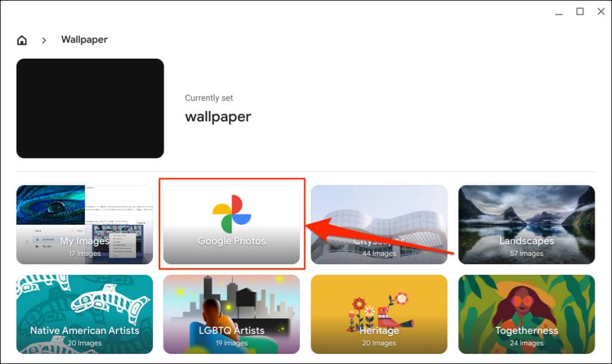The height and width of the screenshot is (364, 612).
Task: Open the Heritage wallpaper collection
Action: pyautogui.click(x=379, y=314)
